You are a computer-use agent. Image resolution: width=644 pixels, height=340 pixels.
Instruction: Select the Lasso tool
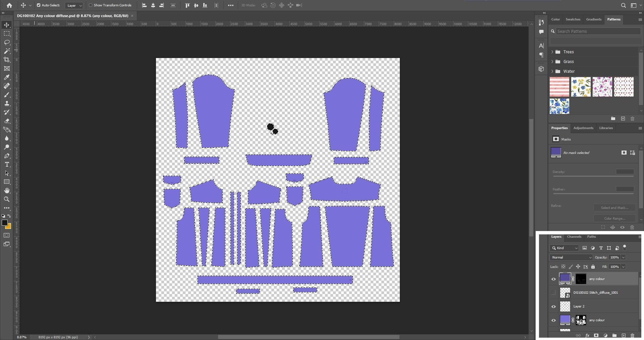7,42
